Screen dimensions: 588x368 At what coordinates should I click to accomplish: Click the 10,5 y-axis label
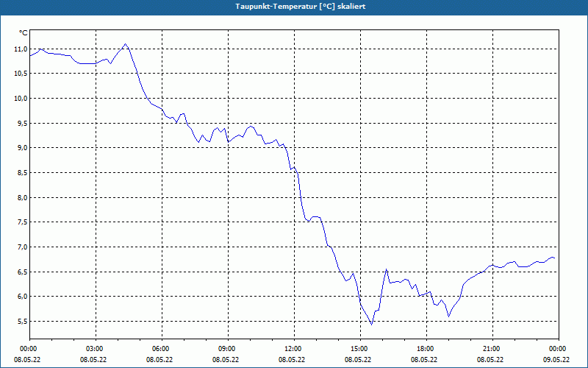pos(21,74)
